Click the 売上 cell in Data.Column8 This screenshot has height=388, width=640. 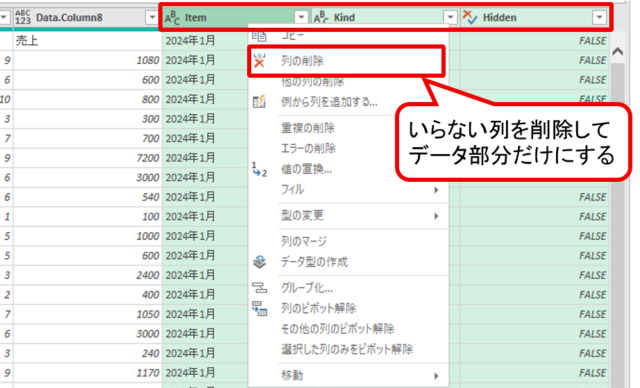[87, 41]
